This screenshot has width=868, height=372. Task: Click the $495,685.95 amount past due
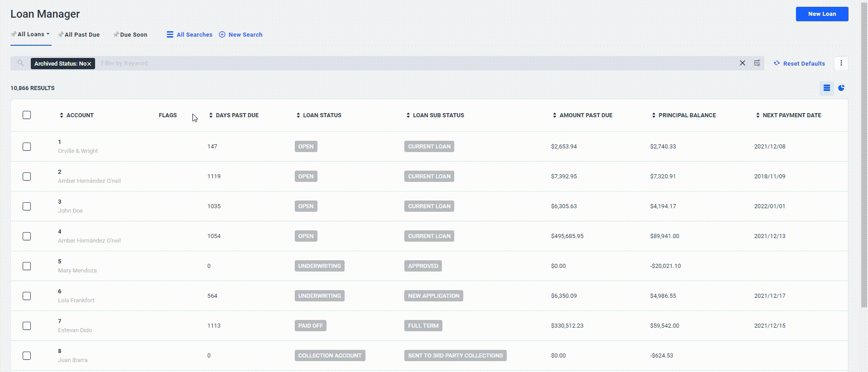567,236
